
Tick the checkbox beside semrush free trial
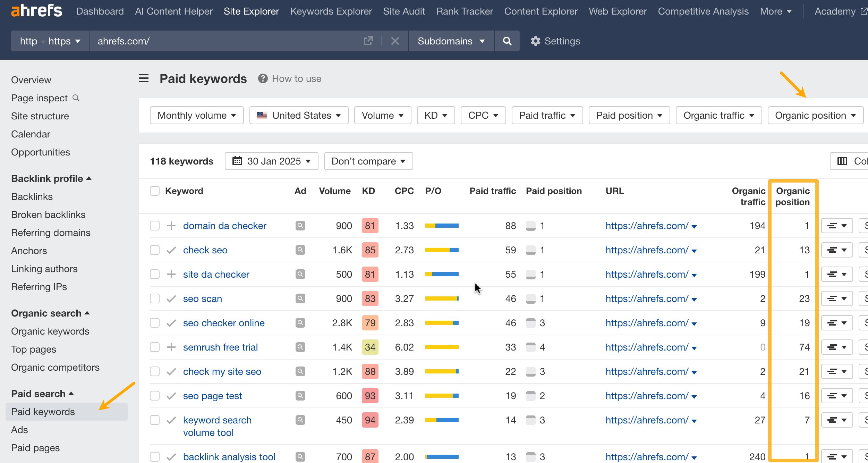tap(155, 347)
